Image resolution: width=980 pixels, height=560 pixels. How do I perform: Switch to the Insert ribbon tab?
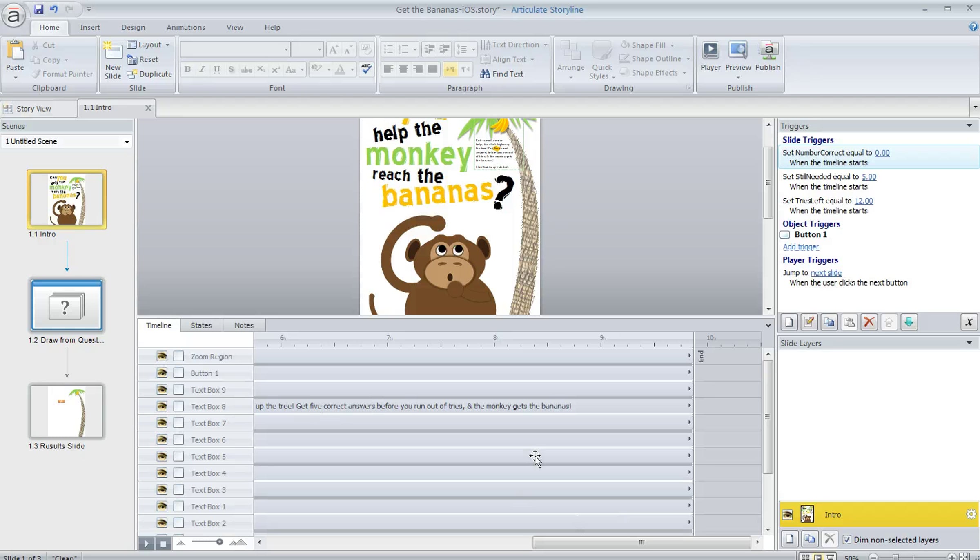tap(90, 27)
